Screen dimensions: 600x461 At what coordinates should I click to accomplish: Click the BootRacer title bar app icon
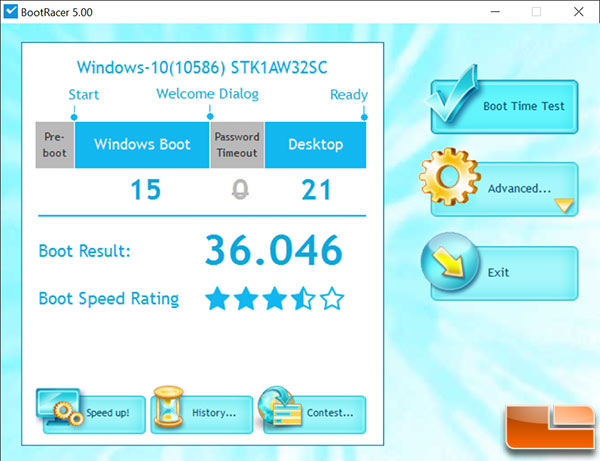coord(10,11)
